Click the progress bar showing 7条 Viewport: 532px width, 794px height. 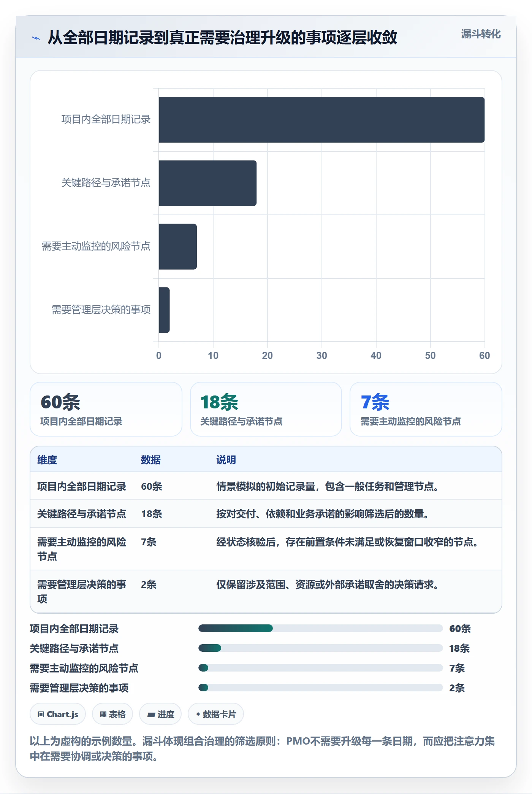[321, 668]
